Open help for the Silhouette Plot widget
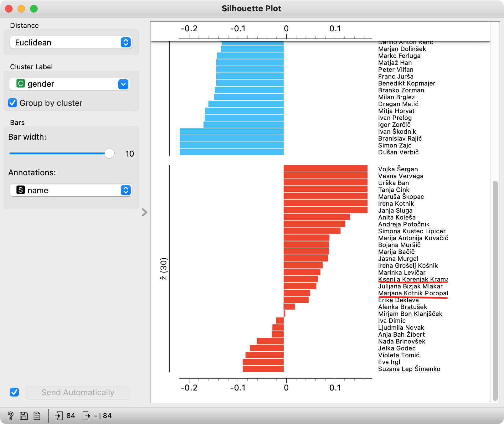504x424 pixels. click(11, 416)
